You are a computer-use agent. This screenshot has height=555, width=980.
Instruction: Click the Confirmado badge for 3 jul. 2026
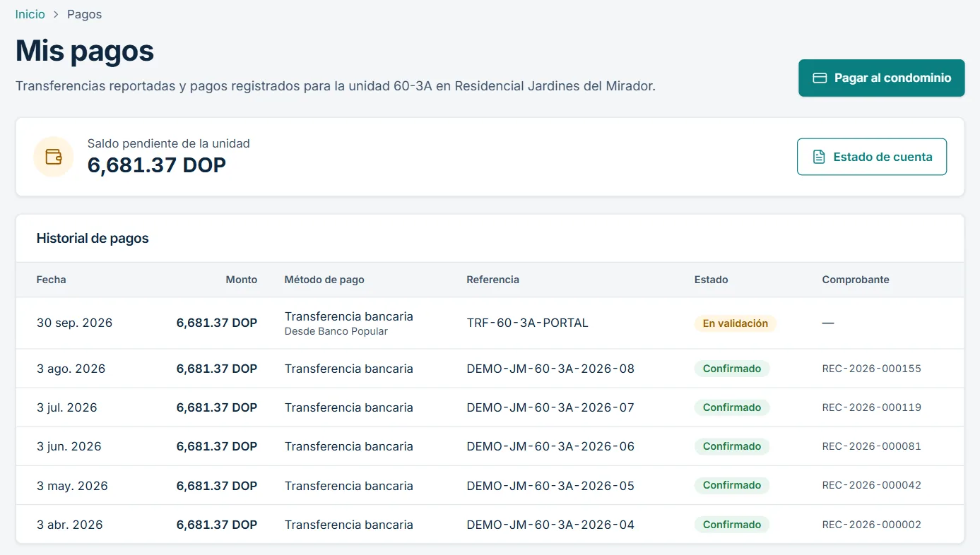click(732, 407)
